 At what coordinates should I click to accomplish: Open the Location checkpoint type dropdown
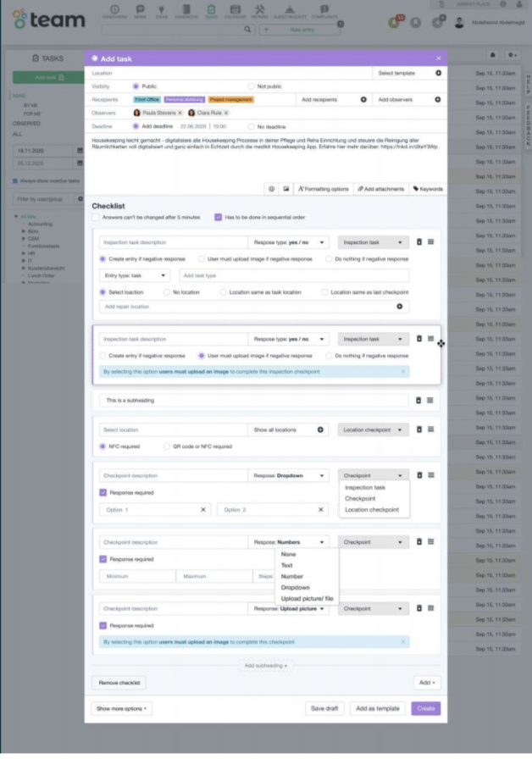pos(373,429)
